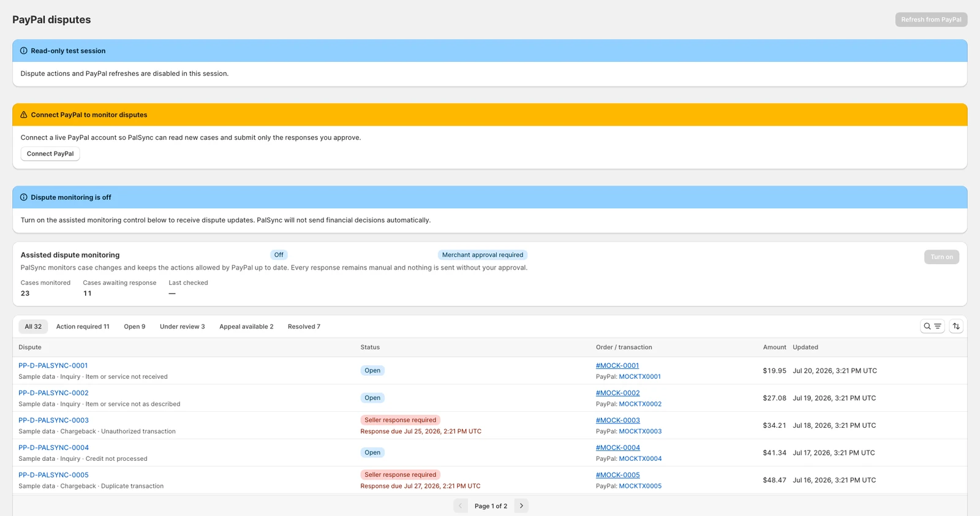The height and width of the screenshot is (516, 980).
Task: Click 'Jul 19, 2026, 3:21 PM UTC' updated date
Action: coord(834,398)
